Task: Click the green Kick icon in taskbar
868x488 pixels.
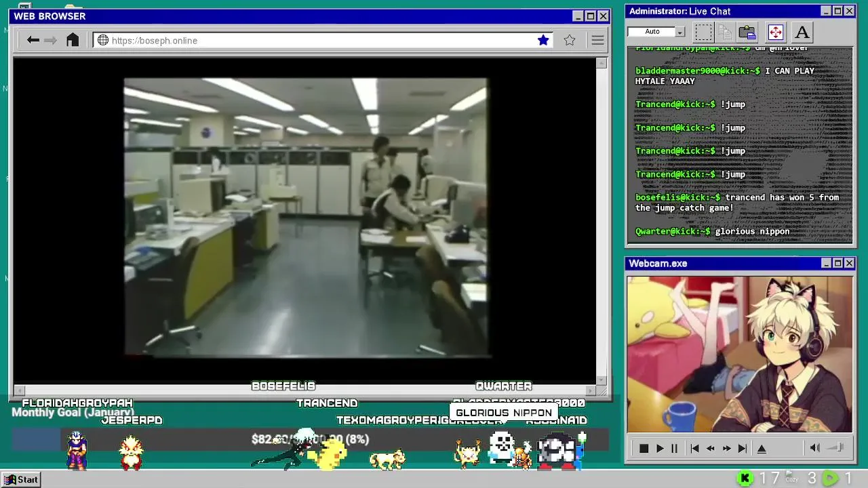Action: 745,479
